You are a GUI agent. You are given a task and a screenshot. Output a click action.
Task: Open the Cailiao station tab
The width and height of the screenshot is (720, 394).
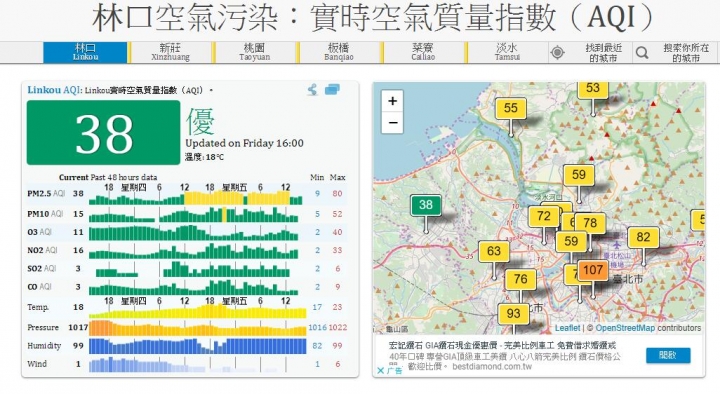pyautogui.click(x=423, y=52)
